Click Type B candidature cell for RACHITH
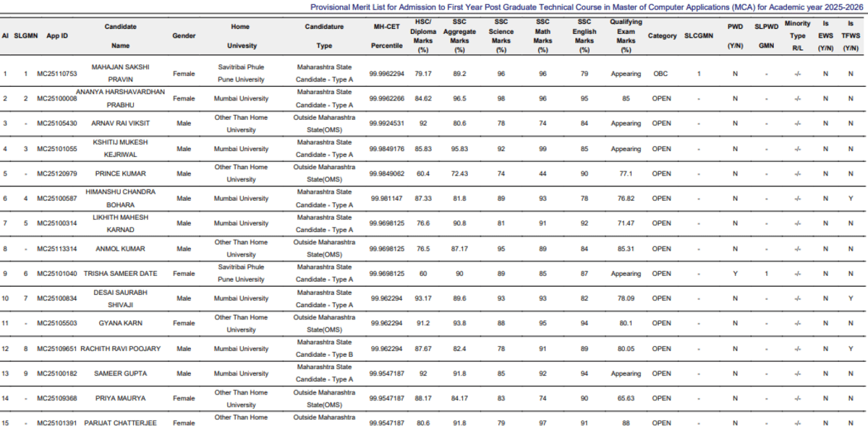Image resolution: width=868 pixels, height=427 pixels. pyautogui.click(x=324, y=349)
